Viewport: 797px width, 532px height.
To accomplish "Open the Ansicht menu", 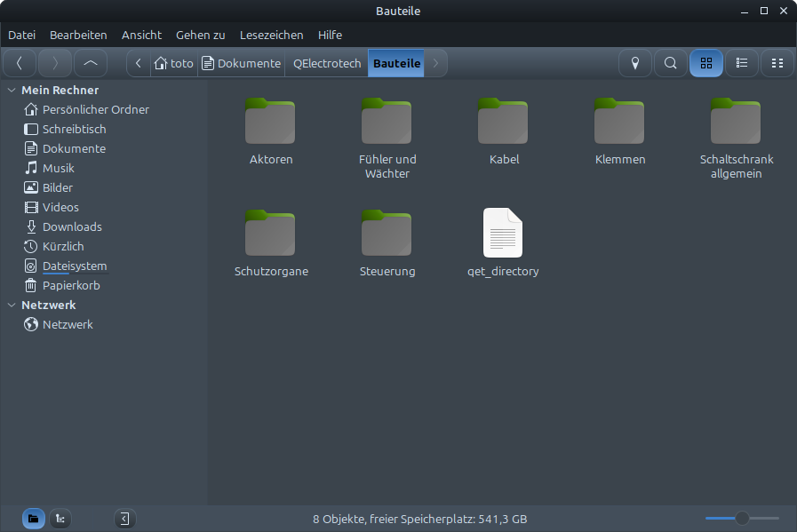I will tap(141, 35).
